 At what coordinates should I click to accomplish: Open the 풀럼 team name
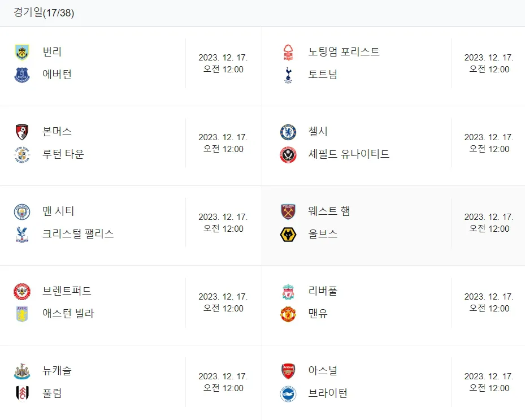(x=52, y=393)
